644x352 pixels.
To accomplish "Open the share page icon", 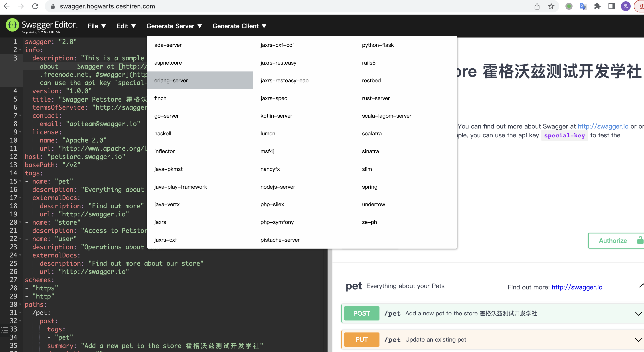I will pyautogui.click(x=537, y=6).
